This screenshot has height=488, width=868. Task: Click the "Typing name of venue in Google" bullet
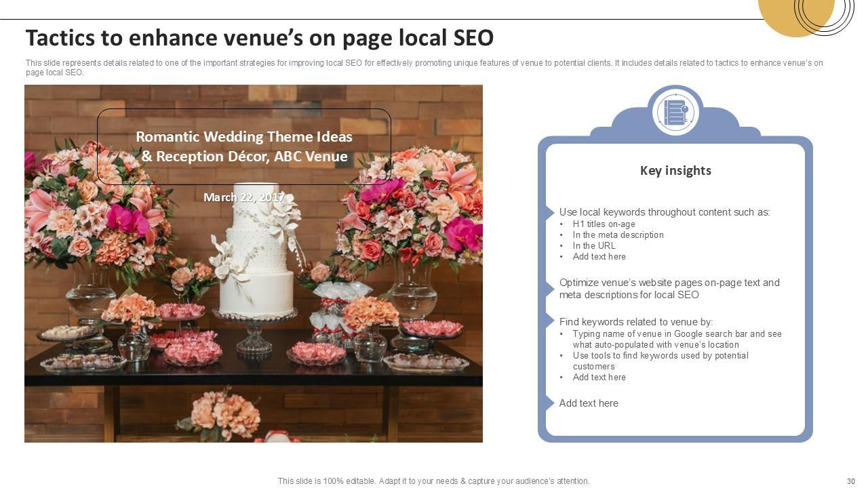(677, 340)
